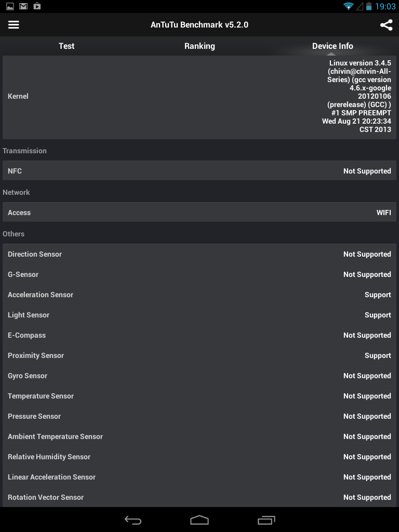Switch to the Test tab
The height and width of the screenshot is (532, 399).
click(66, 46)
